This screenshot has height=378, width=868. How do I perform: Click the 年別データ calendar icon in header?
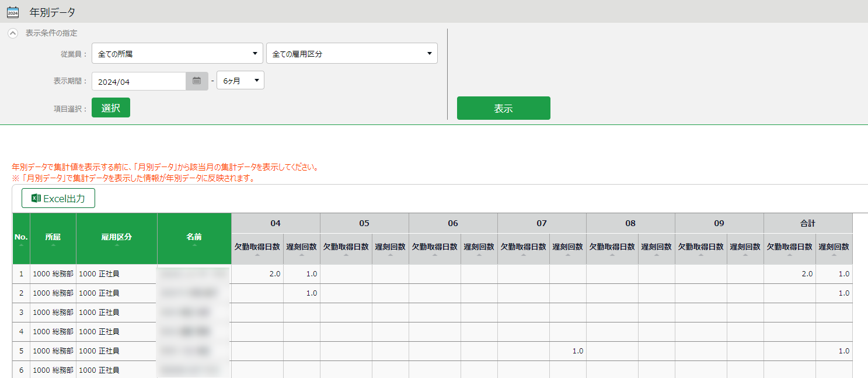13,12
